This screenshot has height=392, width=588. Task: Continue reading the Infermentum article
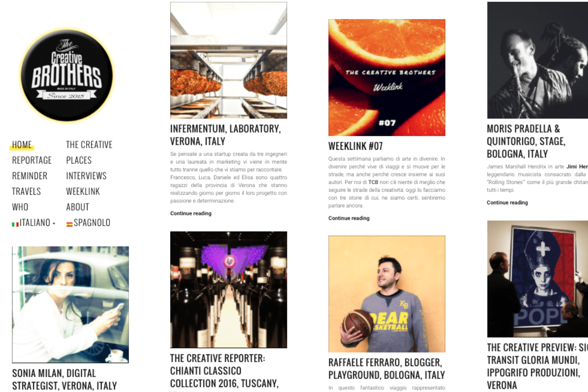[191, 213]
